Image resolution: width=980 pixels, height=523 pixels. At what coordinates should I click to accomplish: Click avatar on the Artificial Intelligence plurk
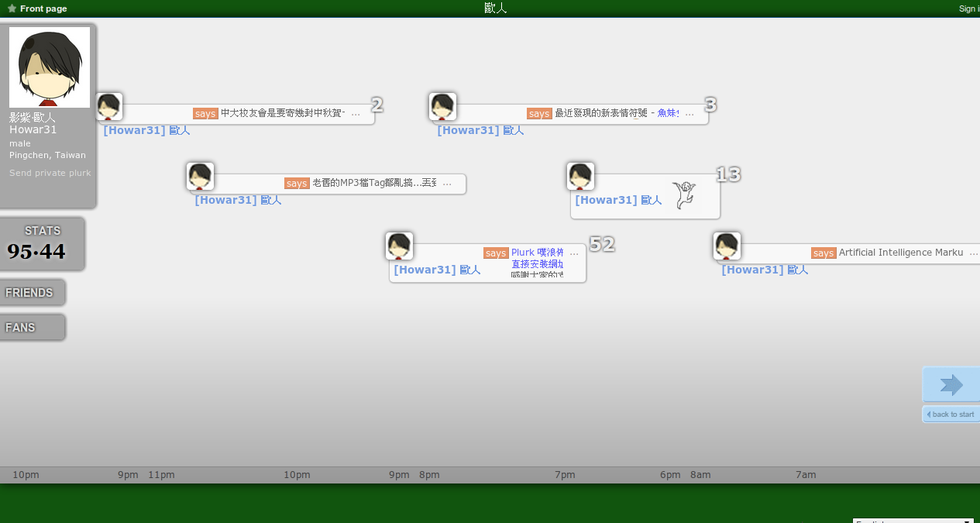(x=727, y=246)
